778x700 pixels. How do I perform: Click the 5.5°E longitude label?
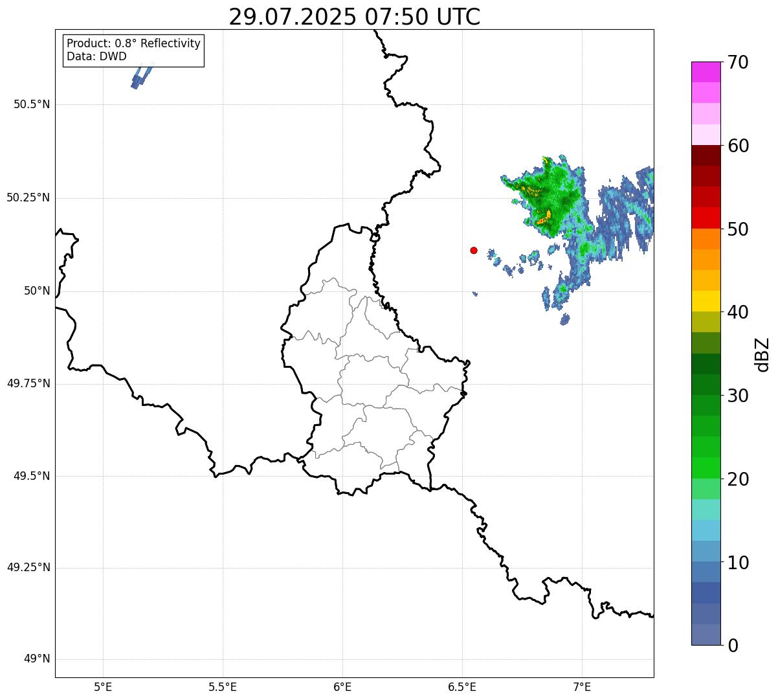tap(223, 687)
